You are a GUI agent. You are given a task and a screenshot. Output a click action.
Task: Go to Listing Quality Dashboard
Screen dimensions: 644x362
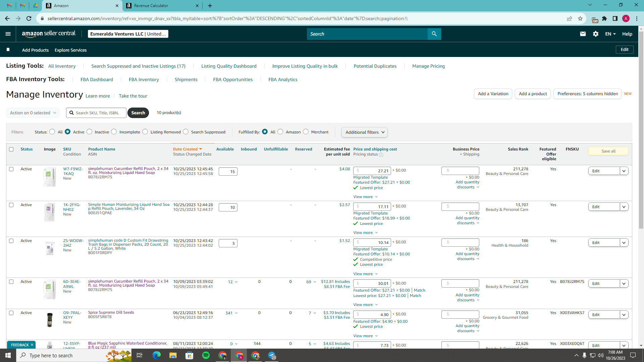[229, 66]
